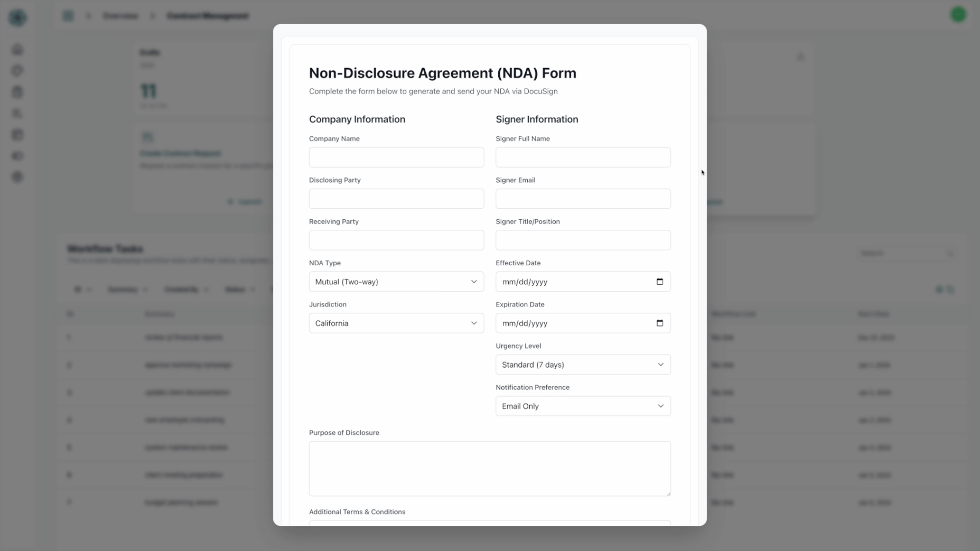This screenshot has width=980, height=551.
Task: Select the Receiving Party text box
Action: coord(396,240)
